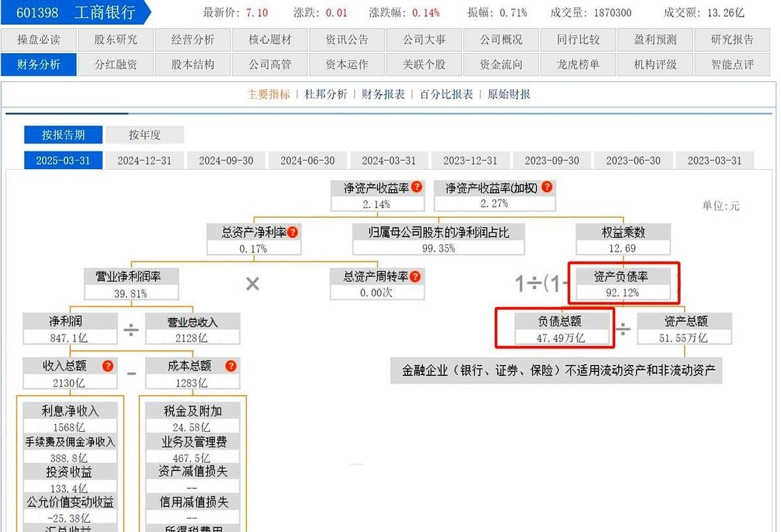Click the 信用减值损失 label
This screenshot has height=532, width=781.
193,502
